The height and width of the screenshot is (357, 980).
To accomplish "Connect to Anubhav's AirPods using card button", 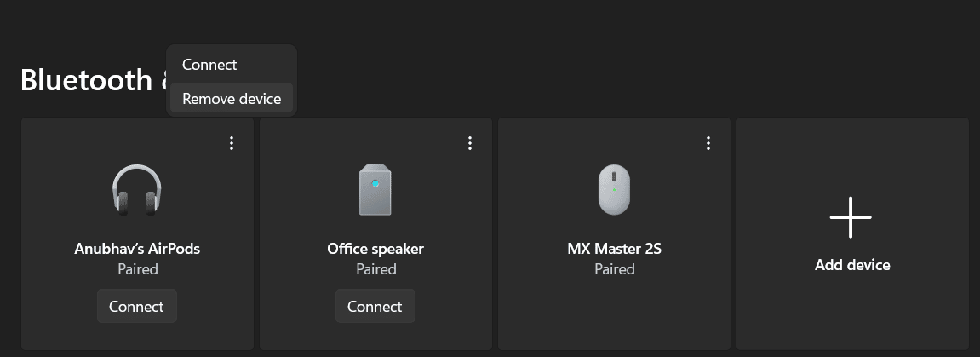I will [x=137, y=306].
